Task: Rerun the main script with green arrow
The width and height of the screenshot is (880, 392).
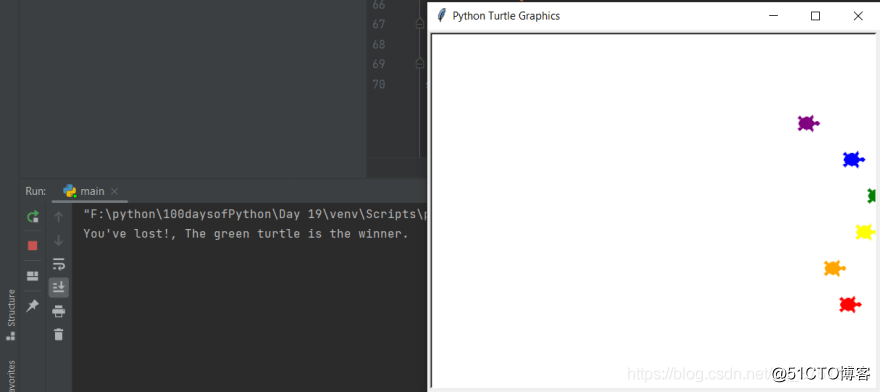Action: 33,216
